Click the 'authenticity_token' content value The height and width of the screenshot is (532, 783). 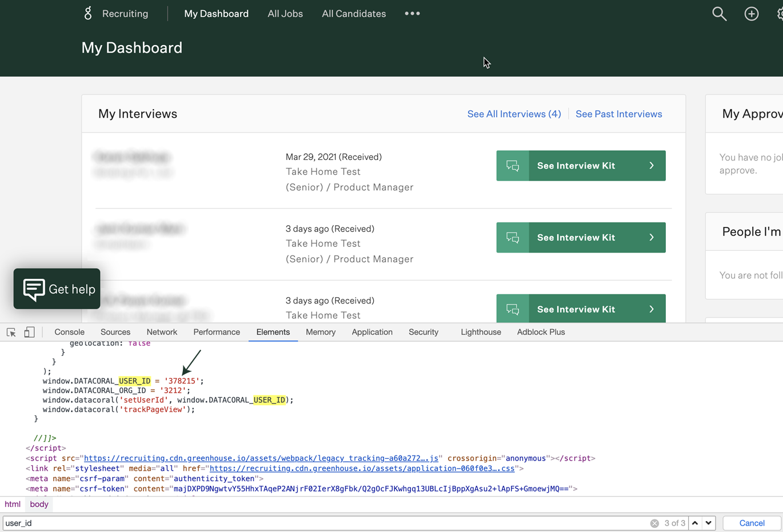point(214,479)
